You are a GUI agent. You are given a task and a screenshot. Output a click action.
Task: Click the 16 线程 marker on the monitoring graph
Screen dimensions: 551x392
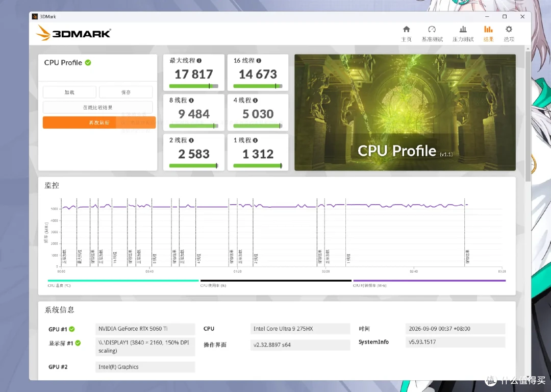pyautogui.click(x=115, y=257)
